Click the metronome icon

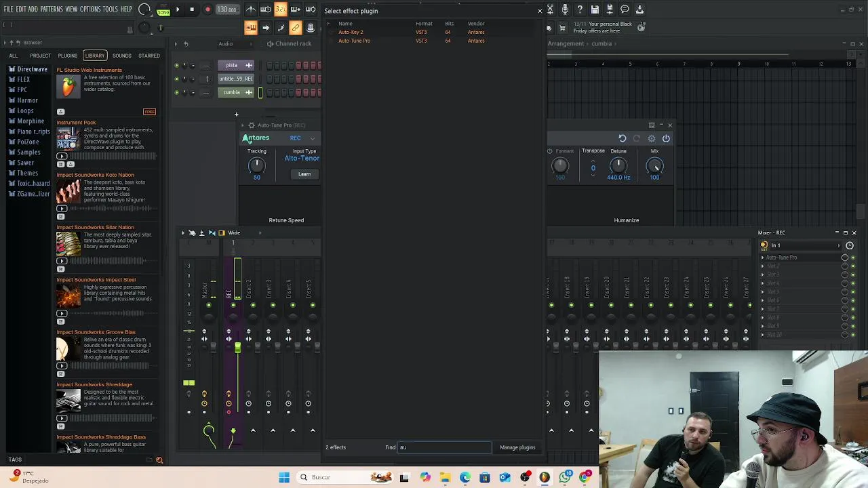tap(251, 9)
